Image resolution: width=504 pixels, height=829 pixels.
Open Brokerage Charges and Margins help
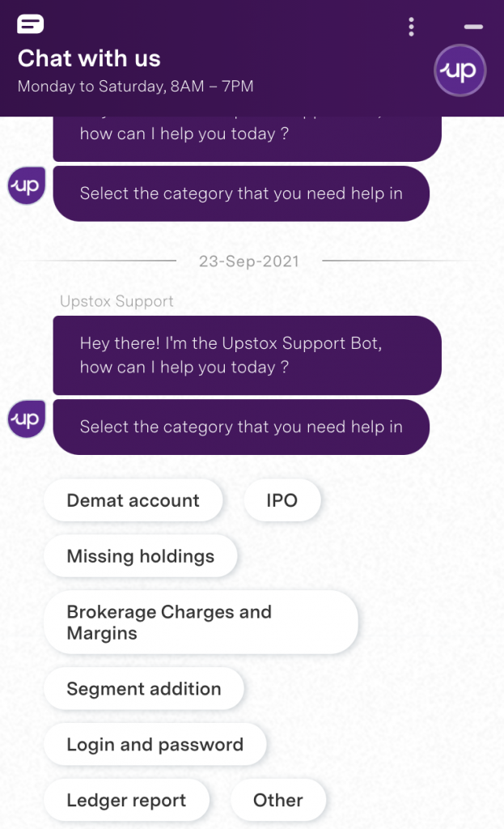coord(168,622)
